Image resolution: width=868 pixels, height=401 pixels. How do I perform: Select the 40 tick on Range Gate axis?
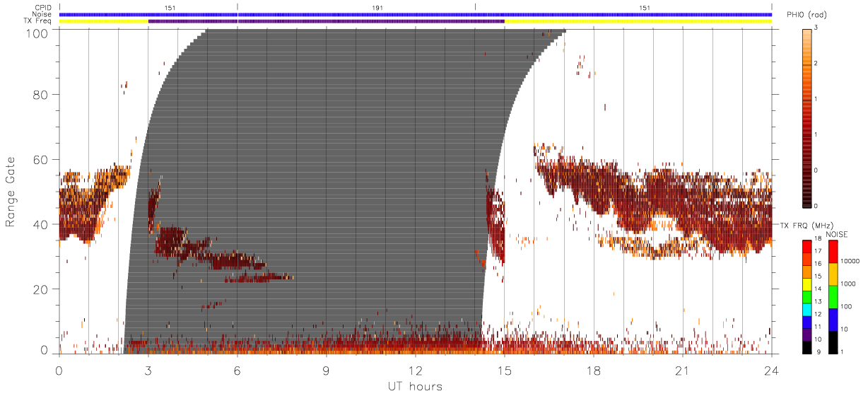[x=40, y=224]
